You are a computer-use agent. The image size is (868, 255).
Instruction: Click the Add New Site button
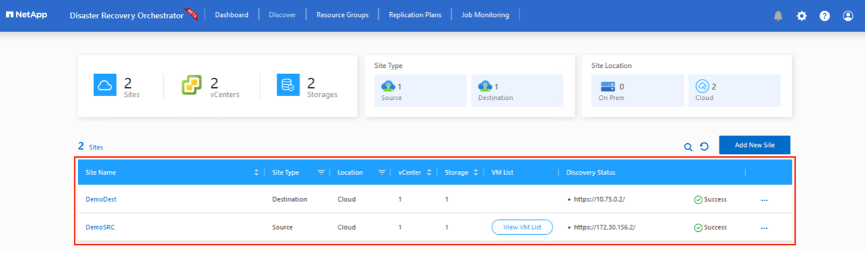tap(754, 145)
